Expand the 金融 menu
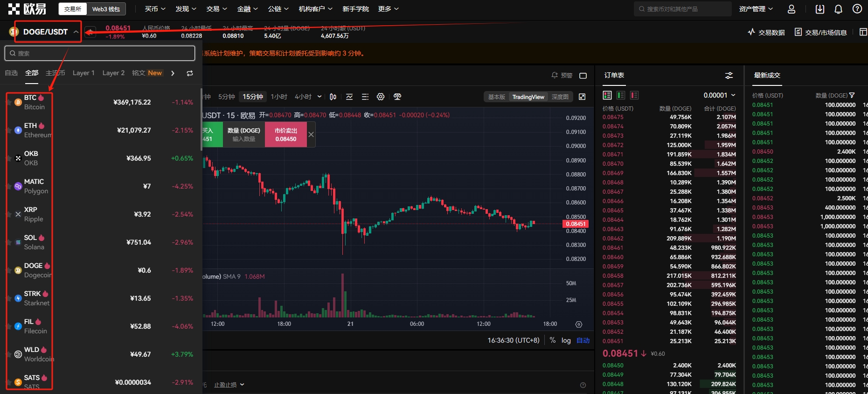Viewport: 868px width, 394px height. (x=247, y=9)
